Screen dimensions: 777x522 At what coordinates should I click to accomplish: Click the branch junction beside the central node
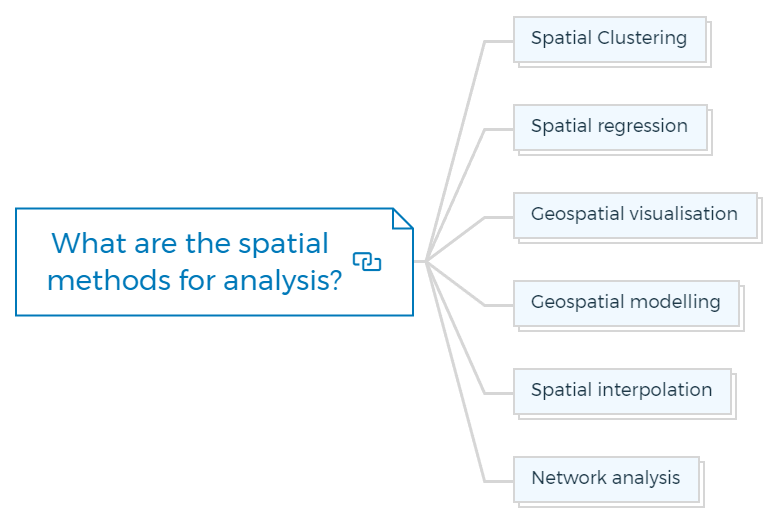tap(426, 261)
